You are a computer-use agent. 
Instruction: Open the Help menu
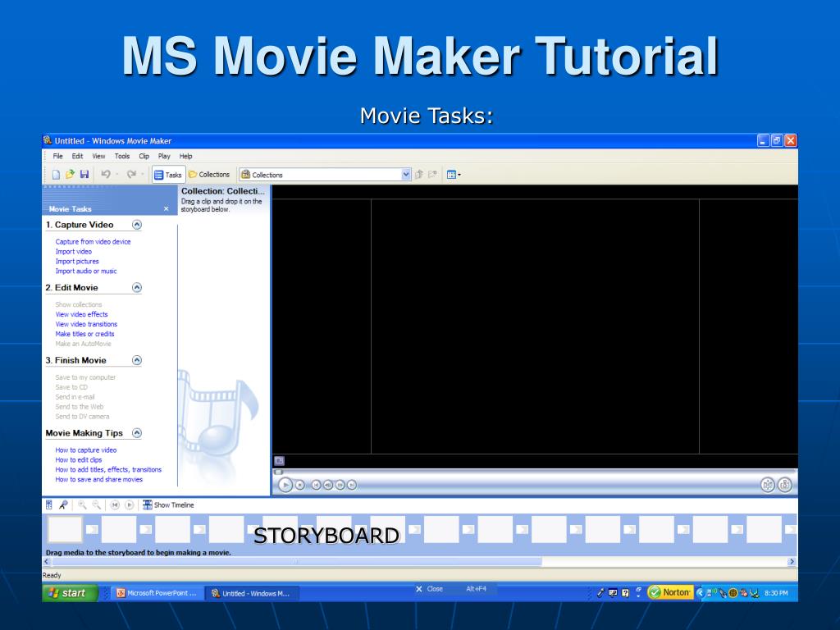[185, 157]
